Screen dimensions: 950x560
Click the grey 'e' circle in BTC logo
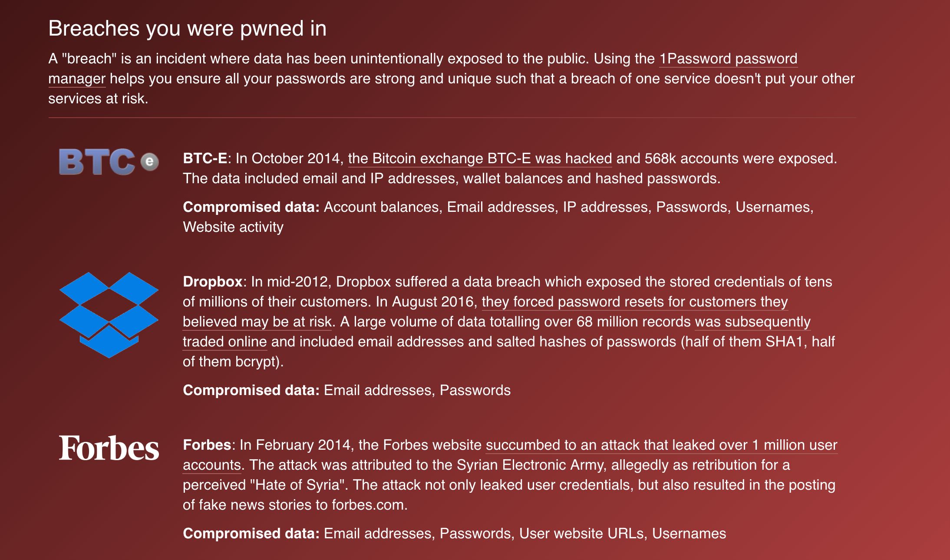pos(149,162)
